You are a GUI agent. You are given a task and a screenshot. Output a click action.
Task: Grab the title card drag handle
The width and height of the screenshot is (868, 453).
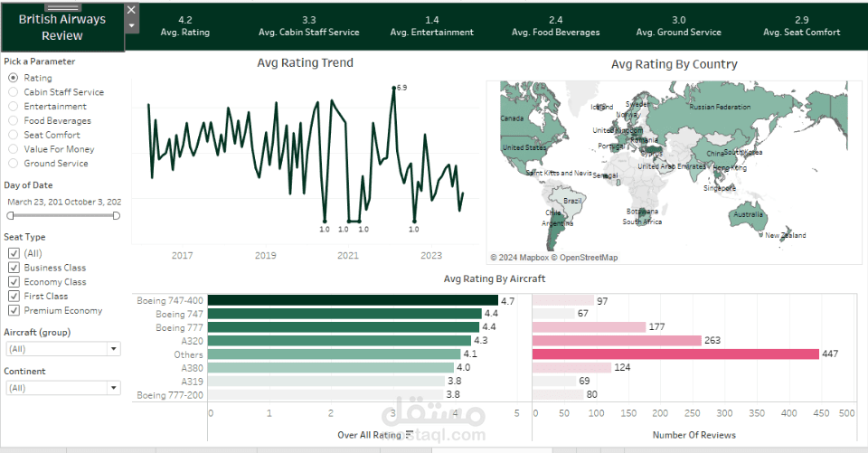63,8
